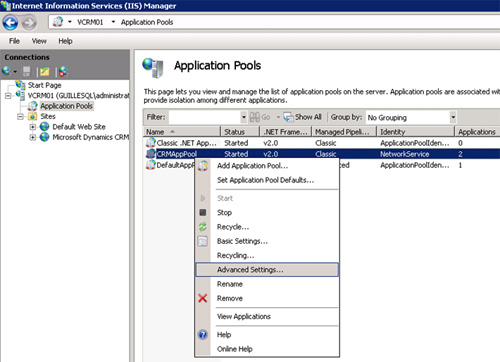Sort by the Name column header
Image resolution: width=500 pixels, height=362 pixels.
coord(182,132)
